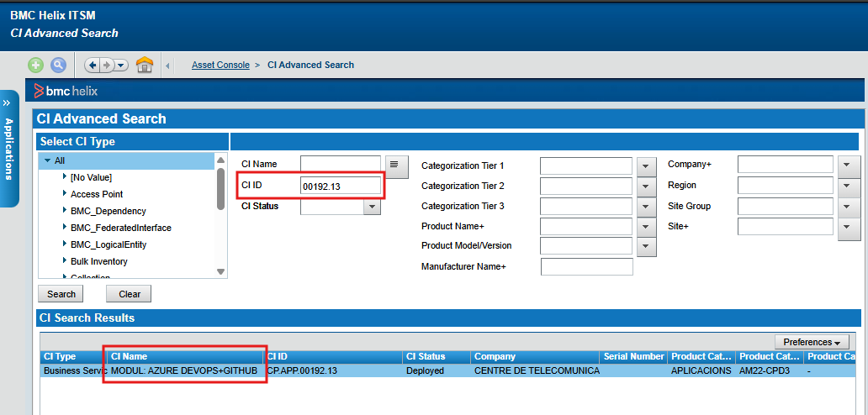This screenshot has width=868, height=415.
Task: Sort results by Company column header
Action: click(535, 356)
